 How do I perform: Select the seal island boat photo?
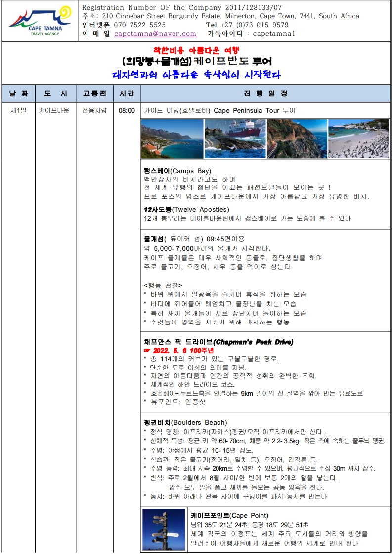[x=235, y=139]
